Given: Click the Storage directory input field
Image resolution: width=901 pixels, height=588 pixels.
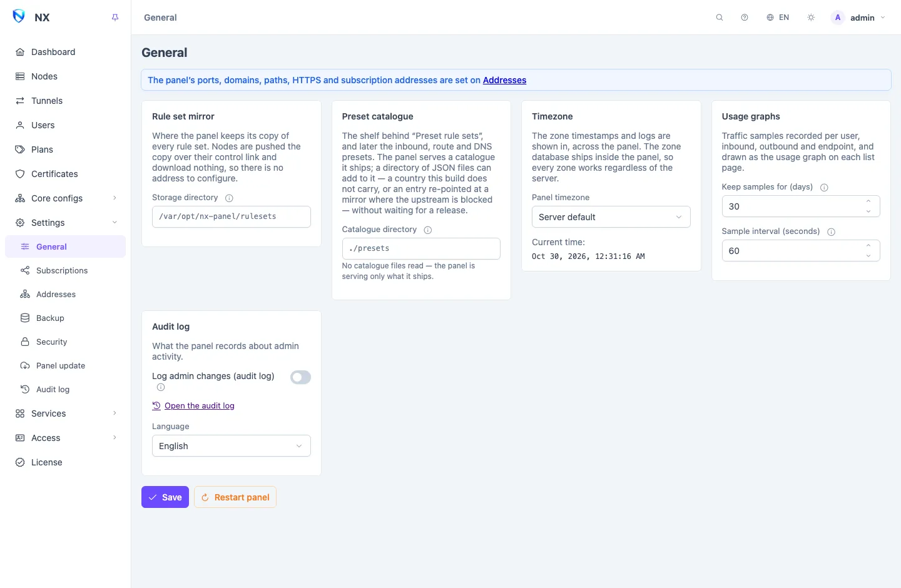Looking at the screenshot, I should coord(232,216).
